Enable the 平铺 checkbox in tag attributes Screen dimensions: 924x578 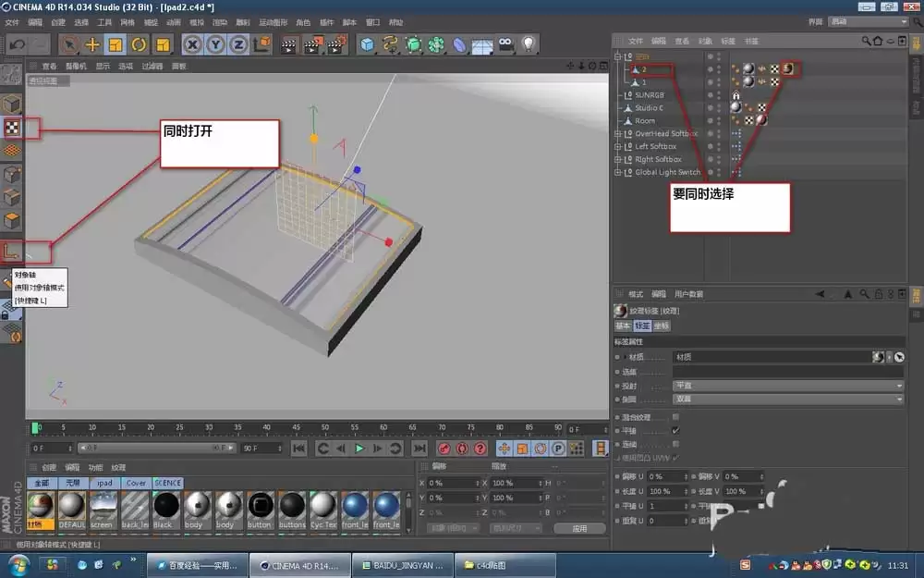click(x=676, y=430)
